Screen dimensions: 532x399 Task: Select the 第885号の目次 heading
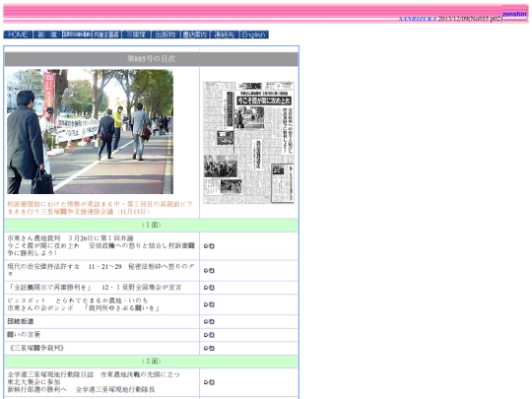tap(152, 59)
